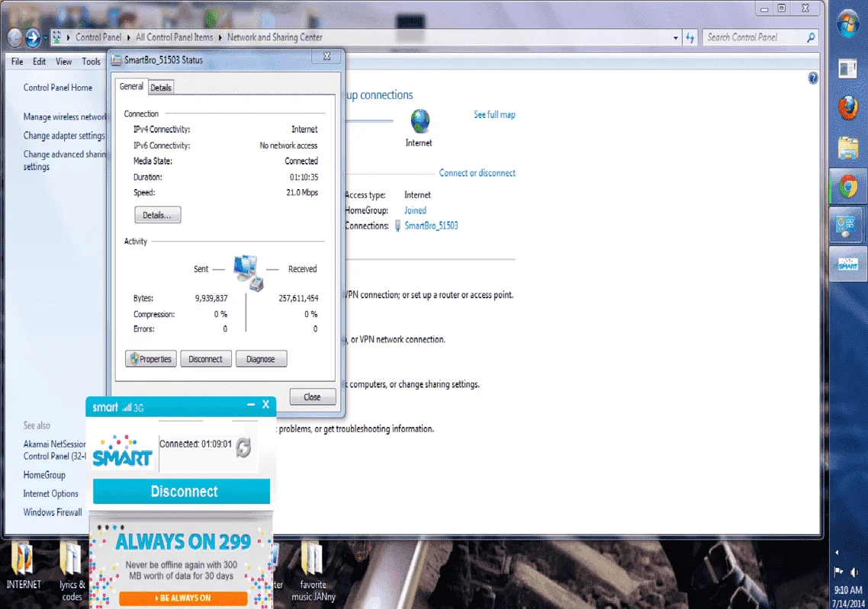Image resolution: width=868 pixels, height=609 pixels.
Task: Click the Smart widget Disconnect button
Action: (x=182, y=491)
